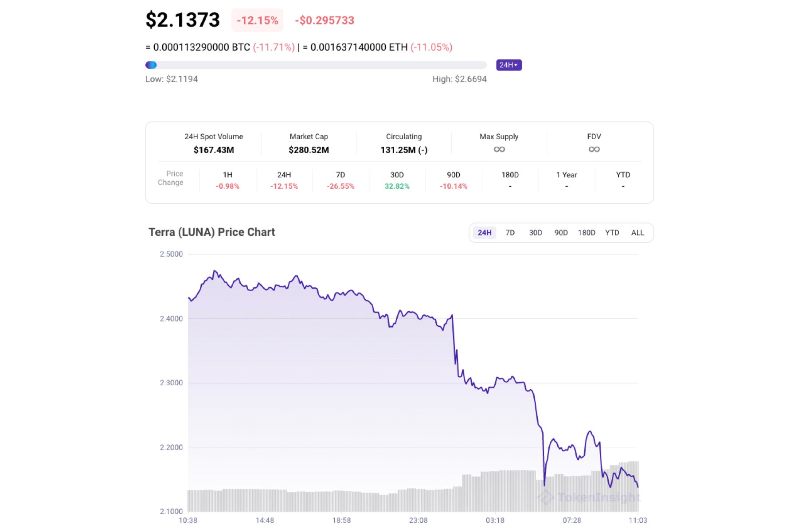Show the ALL time price chart
This screenshot has height=532, width=798.
(x=638, y=232)
